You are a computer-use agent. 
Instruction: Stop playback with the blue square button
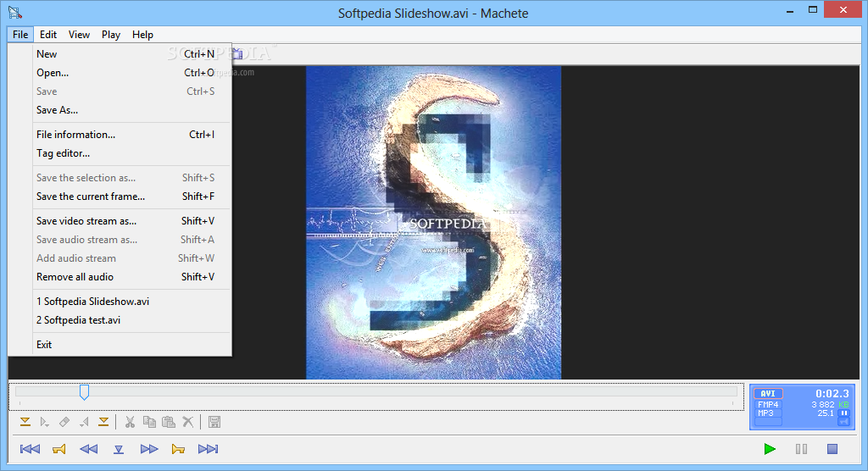(832, 449)
